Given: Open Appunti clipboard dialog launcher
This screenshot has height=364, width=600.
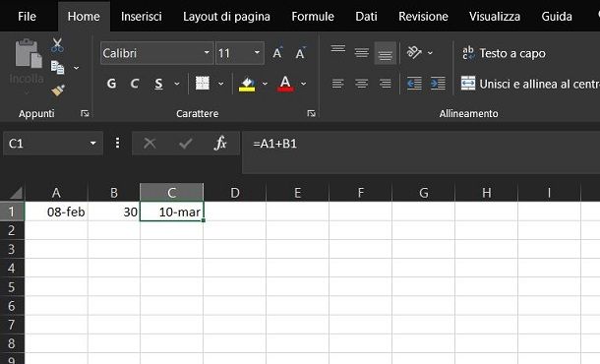Looking at the screenshot, I should [x=85, y=113].
